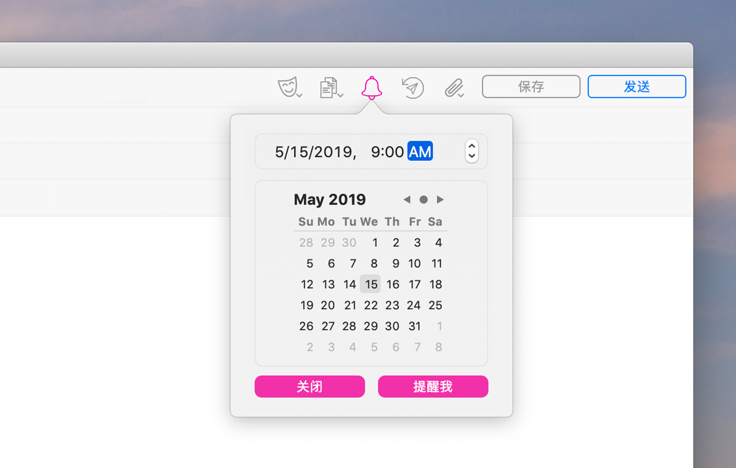Select May 18 in calendar
This screenshot has height=468, width=736.
436,284
